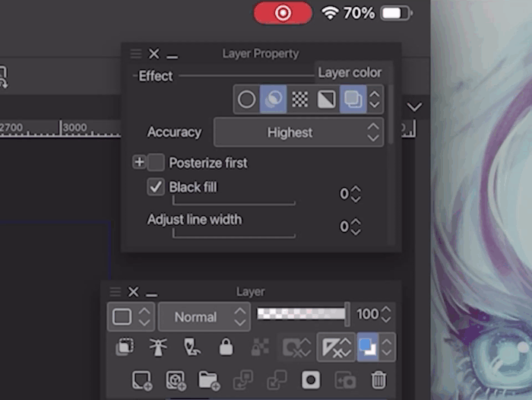Image resolution: width=532 pixels, height=400 pixels.
Task: Click the Layer color label
Action: [350, 73]
